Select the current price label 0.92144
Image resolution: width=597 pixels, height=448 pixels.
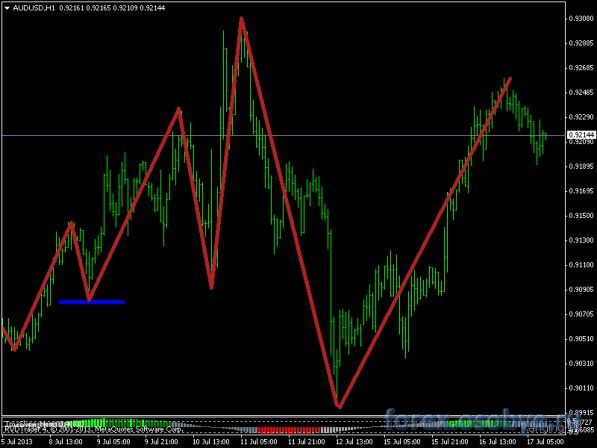tap(581, 135)
